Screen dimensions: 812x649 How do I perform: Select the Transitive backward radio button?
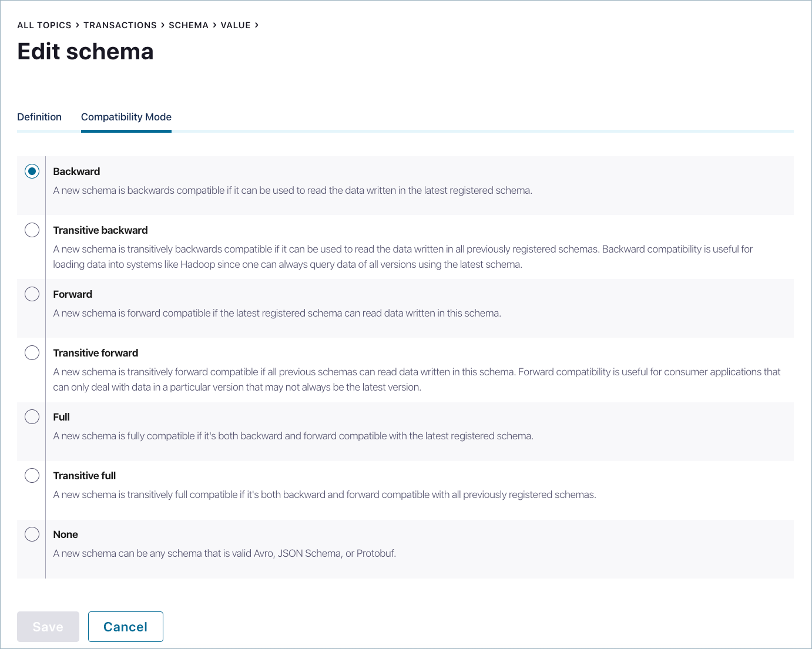pos(32,230)
